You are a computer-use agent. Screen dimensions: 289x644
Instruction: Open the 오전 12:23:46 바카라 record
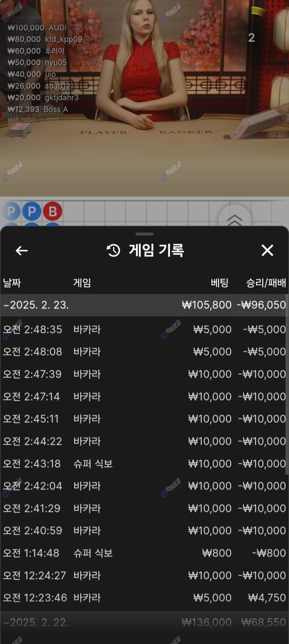pyautogui.click(x=144, y=598)
